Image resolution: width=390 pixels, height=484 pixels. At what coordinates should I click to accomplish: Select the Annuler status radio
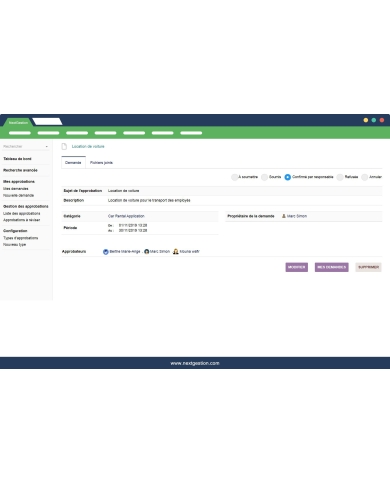364,177
